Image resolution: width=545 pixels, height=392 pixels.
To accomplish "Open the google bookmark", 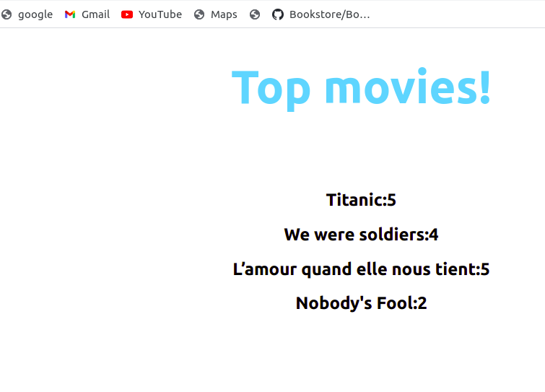I will (x=27, y=14).
